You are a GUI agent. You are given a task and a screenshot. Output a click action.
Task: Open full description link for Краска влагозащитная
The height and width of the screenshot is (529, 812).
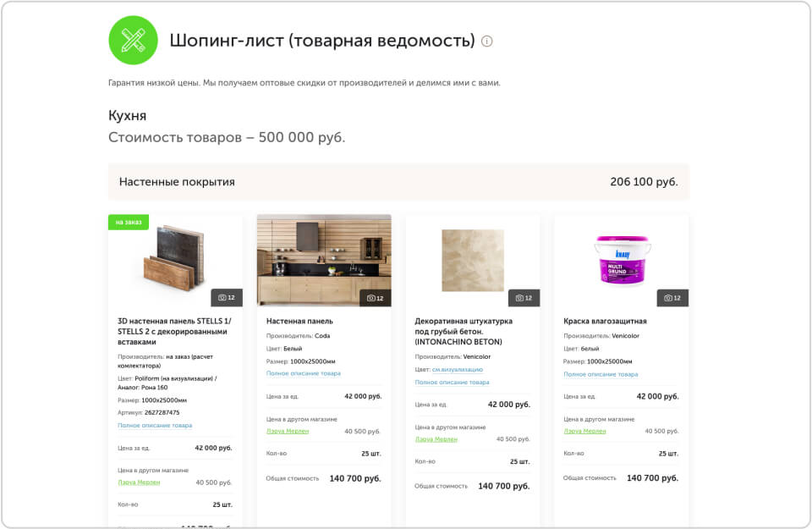(x=601, y=374)
